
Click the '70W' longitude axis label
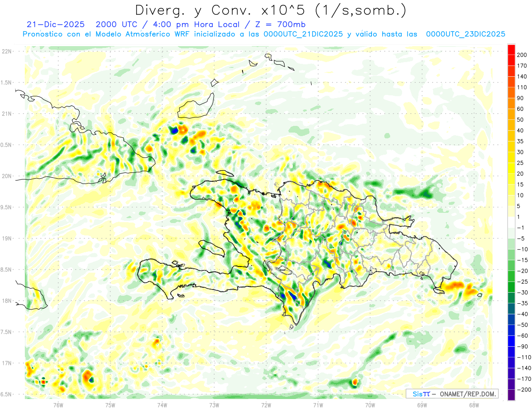(x=370, y=404)
